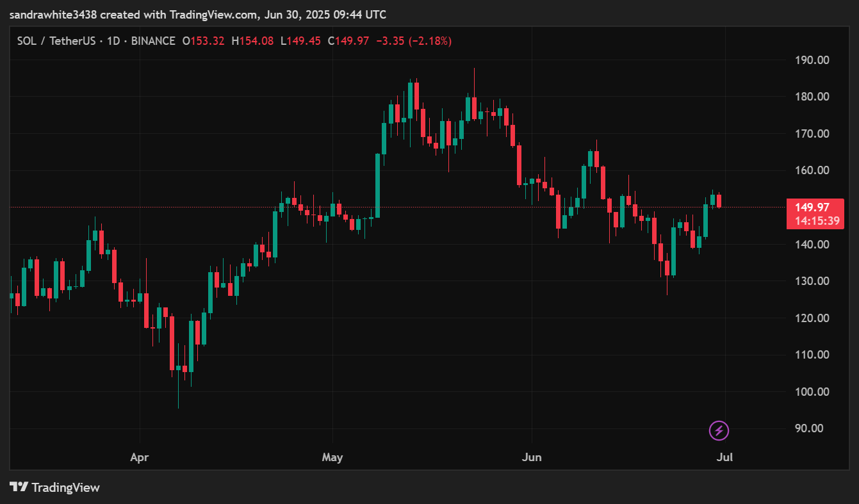
Task: Click the 100.00 price axis label
Action: (x=811, y=391)
